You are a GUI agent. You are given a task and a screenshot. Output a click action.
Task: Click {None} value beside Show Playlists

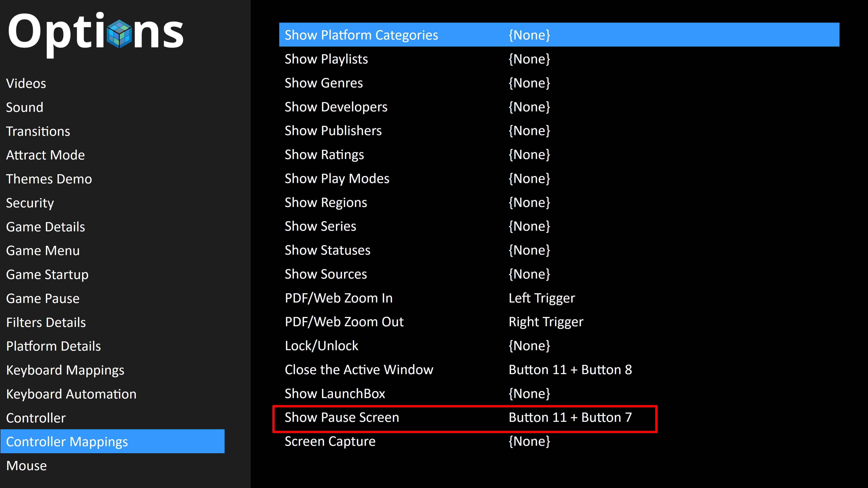[529, 59]
